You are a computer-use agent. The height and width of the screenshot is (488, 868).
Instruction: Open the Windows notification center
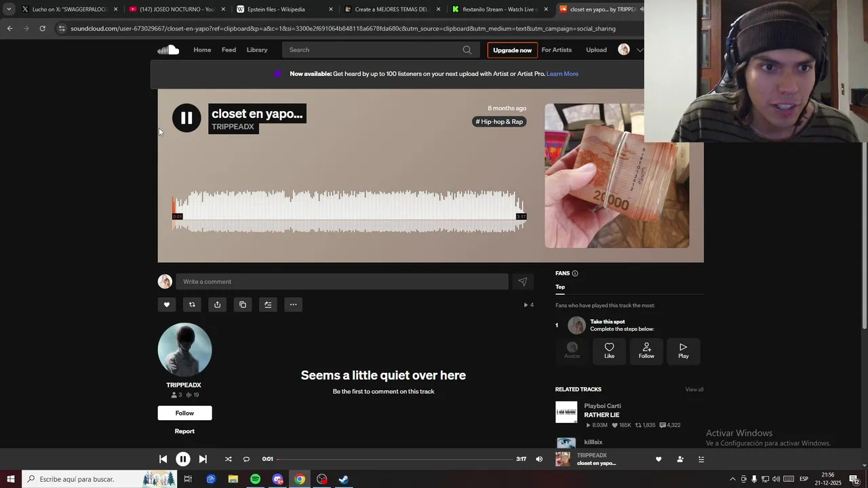click(x=854, y=479)
